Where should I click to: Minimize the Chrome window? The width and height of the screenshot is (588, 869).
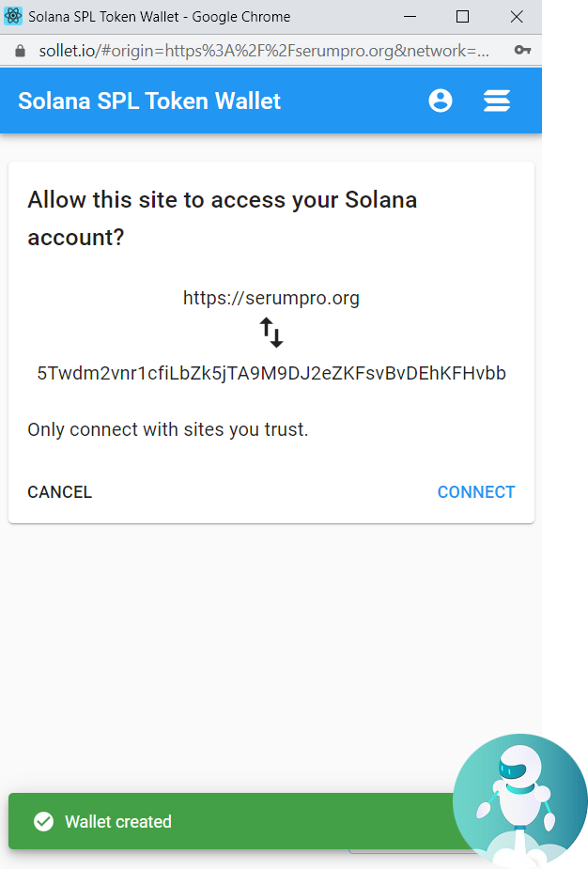(x=409, y=17)
